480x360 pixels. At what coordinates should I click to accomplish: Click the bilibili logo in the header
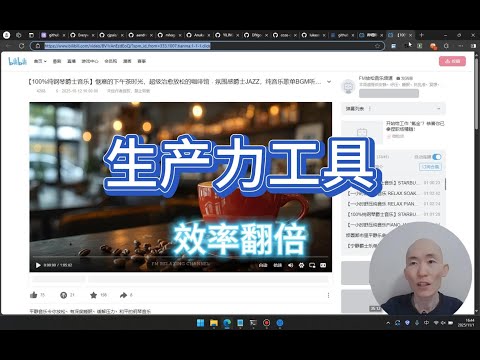(x=17, y=61)
